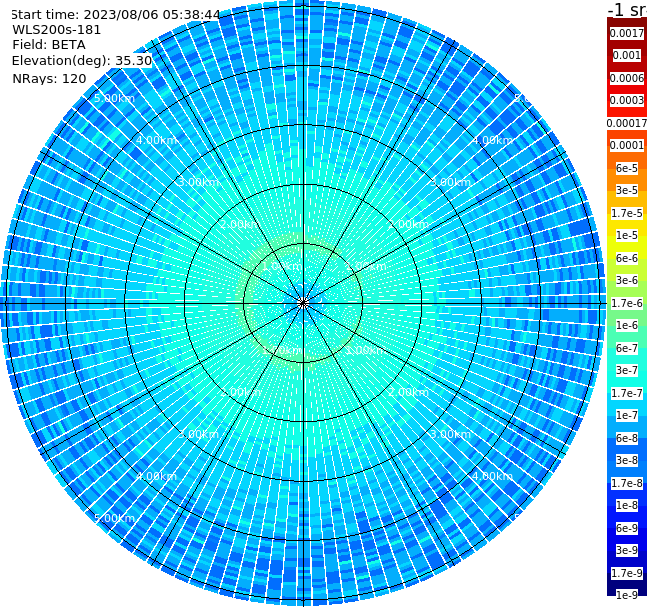Pick the 1e-9 darkest blue colorbar level
Viewport: 647px width, 607px height.
[627, 595]
